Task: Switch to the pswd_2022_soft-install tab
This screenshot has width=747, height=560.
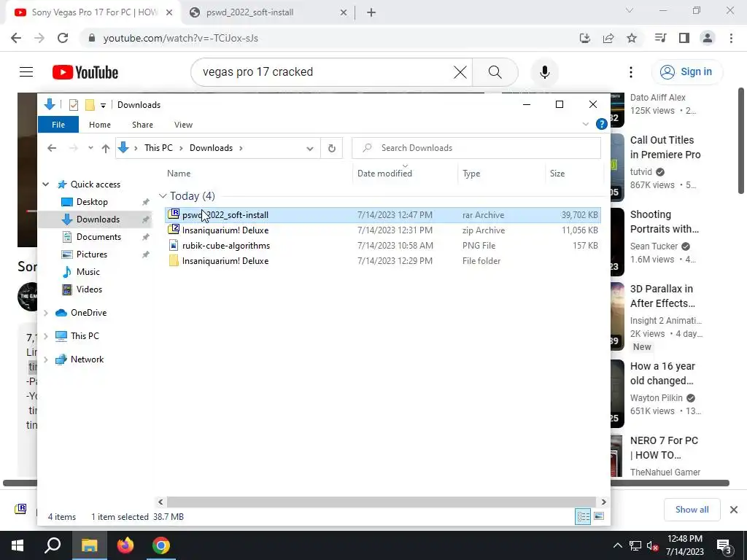Action: tap(268, 12)
